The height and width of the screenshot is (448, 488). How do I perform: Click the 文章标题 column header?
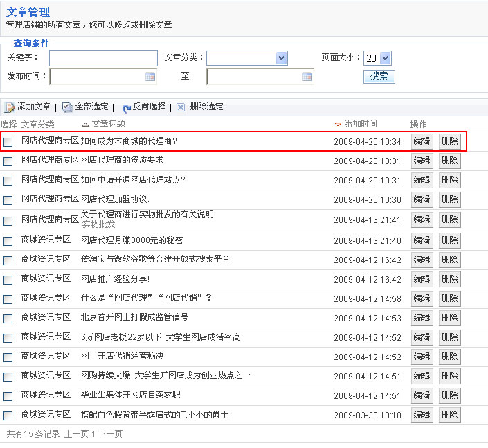click(x=108, y=124)
